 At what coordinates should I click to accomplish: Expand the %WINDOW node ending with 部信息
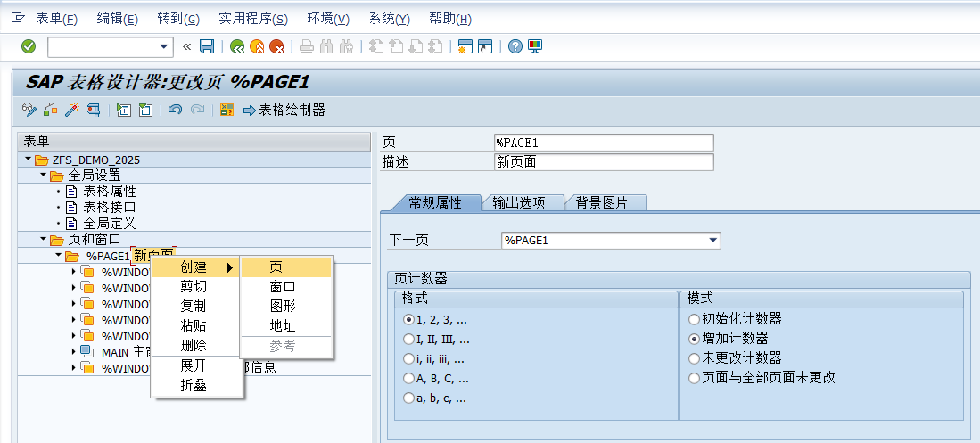pyautogui.click(x=74, y=367)
